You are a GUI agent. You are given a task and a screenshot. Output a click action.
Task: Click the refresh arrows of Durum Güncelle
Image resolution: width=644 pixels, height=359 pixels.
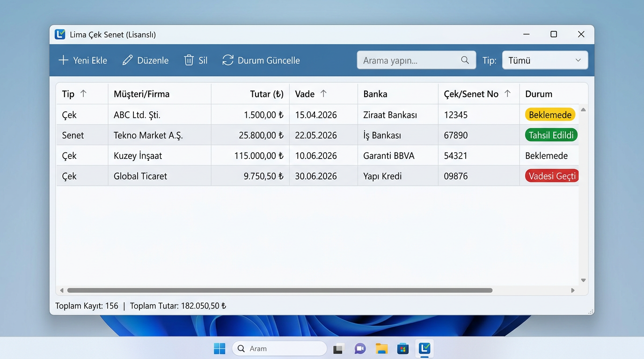228,60
